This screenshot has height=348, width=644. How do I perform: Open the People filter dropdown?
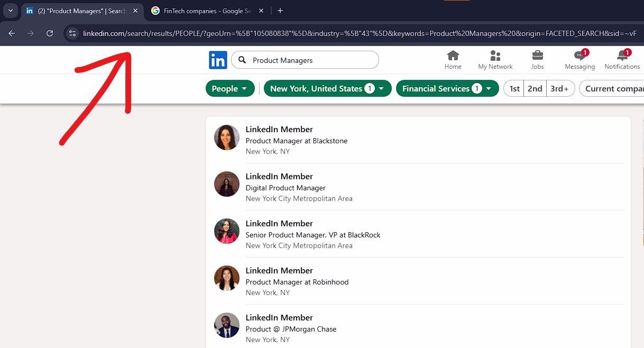[230, 88]
